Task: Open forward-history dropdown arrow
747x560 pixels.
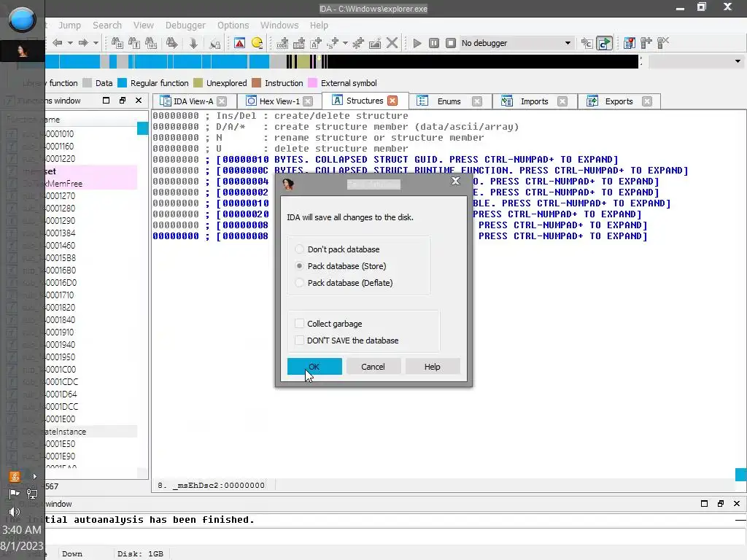Action: (x=96, y=43)
